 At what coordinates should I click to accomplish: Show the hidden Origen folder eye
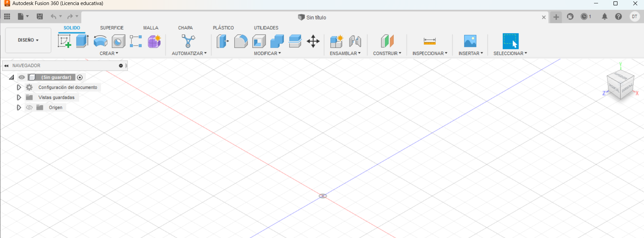(x=29, y=107)
